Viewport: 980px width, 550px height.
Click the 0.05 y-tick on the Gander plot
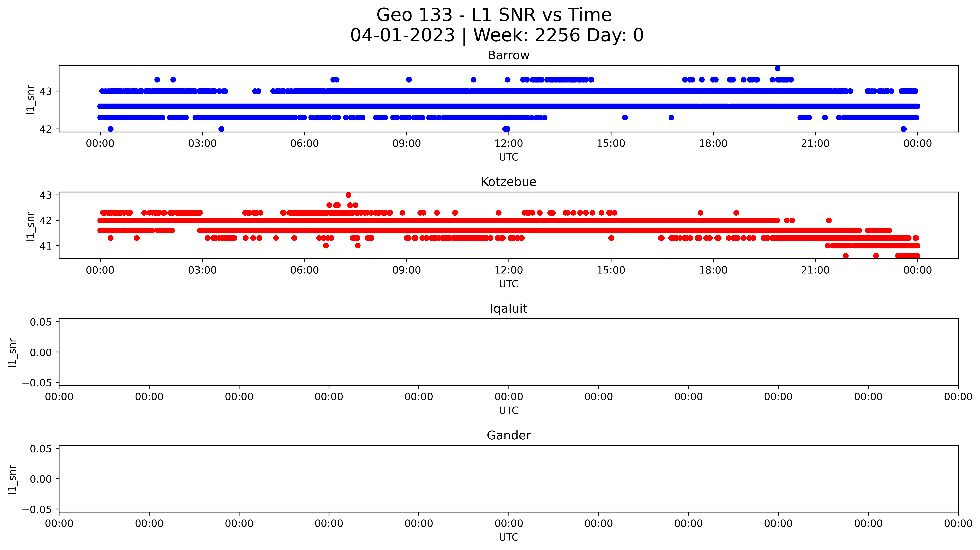tap(41, 449)
